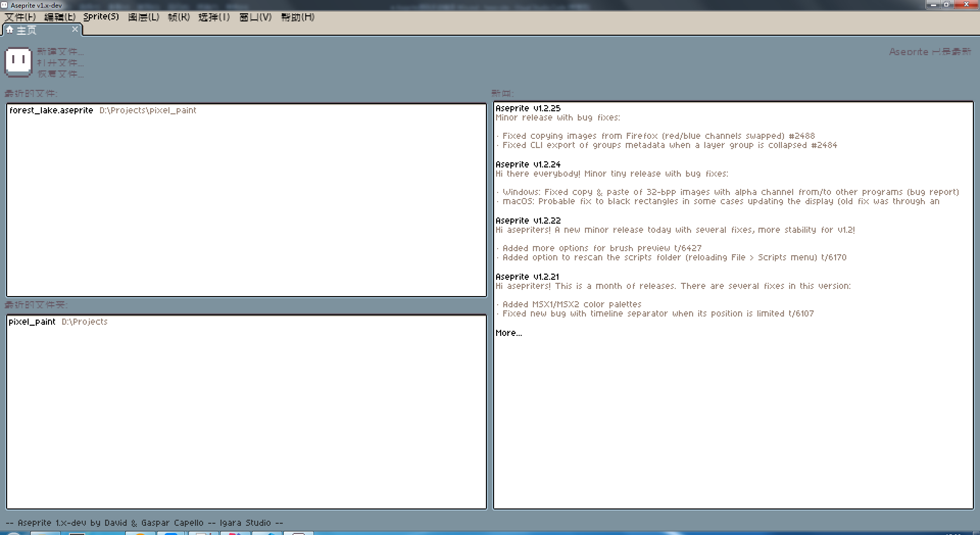Open the 窗口(V) view menu
Screen dimensions: 980x535
255,17
